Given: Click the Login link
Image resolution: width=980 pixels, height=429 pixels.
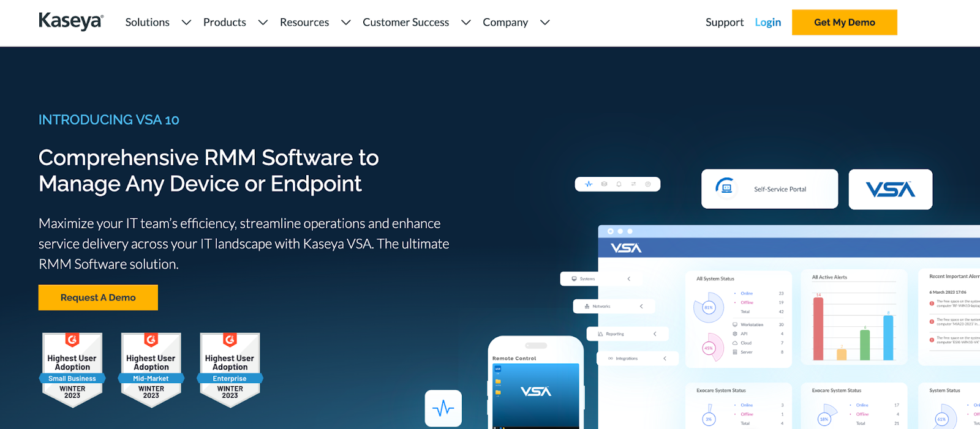Looking at the screenshot, I should tap(768, 22).
